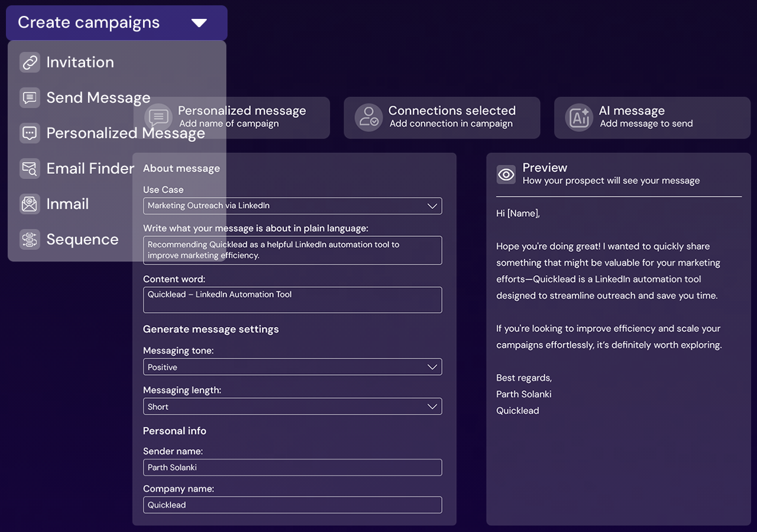The width and height of the screenshot is (757, 532).
Task: Select the Invitation link icon
Action: (x=30, y=62)
